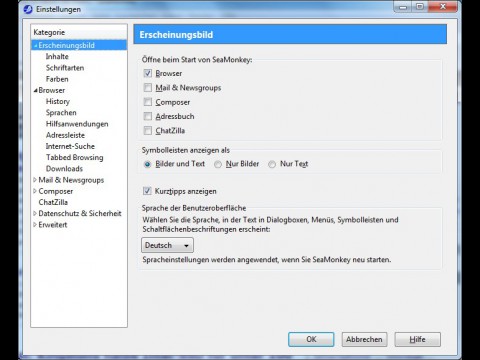Select Datenschutz & Sicherheit category
Screen dimensions: 480x360
[80, 214]
